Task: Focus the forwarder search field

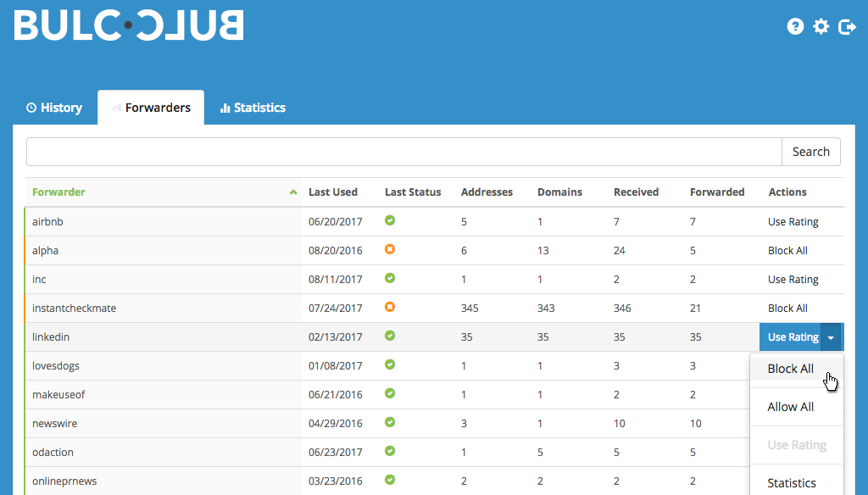Action: coord(404,152)
